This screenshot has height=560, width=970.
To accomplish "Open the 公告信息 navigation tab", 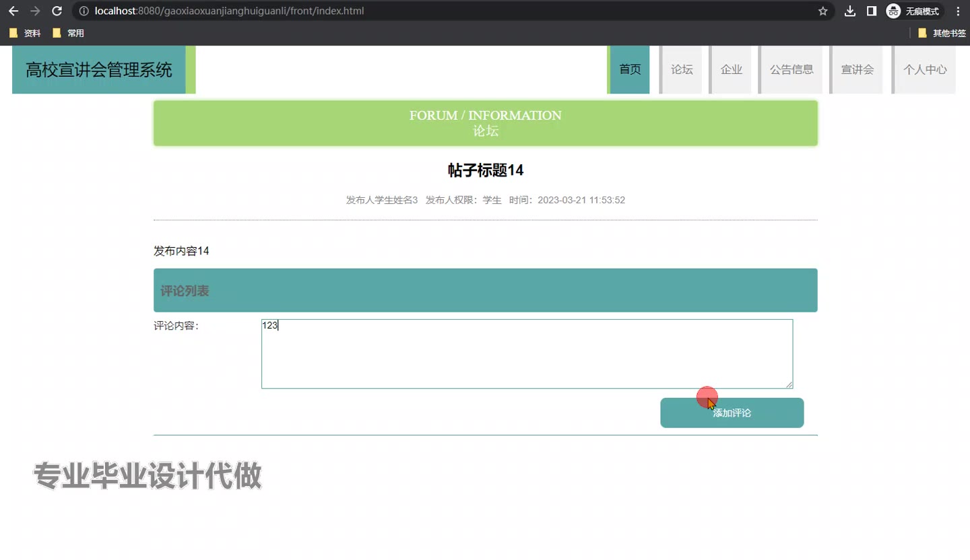I will [791, 69].
